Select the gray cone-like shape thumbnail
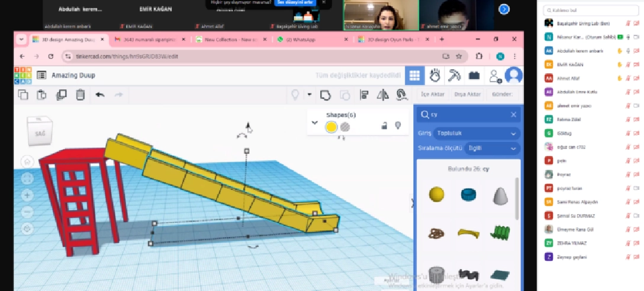644x291 pixels. pos(500,196)
